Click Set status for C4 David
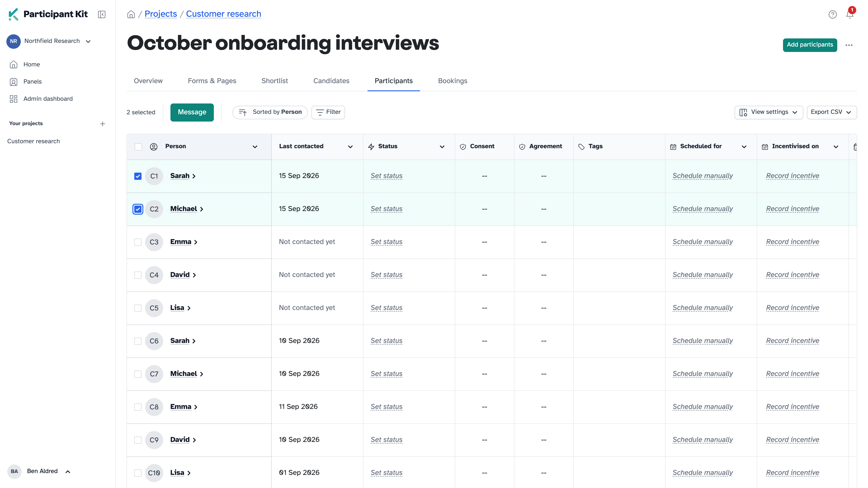 387,275
